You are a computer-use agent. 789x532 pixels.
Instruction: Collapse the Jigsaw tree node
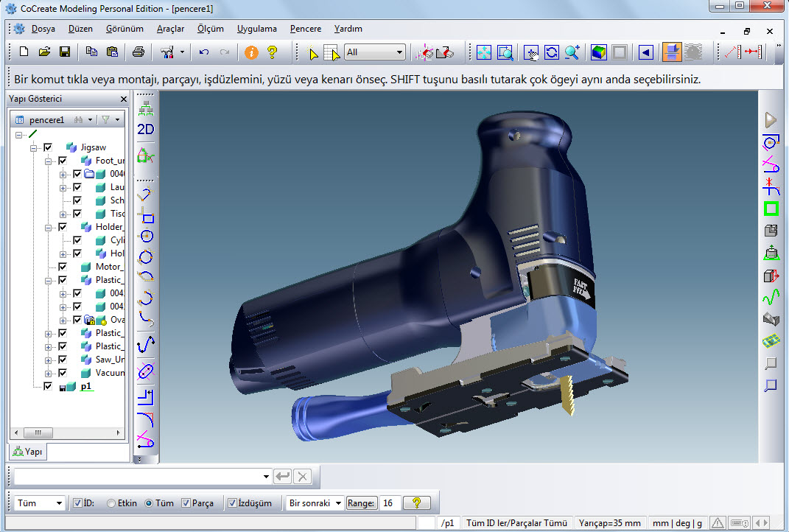(33, 148)
